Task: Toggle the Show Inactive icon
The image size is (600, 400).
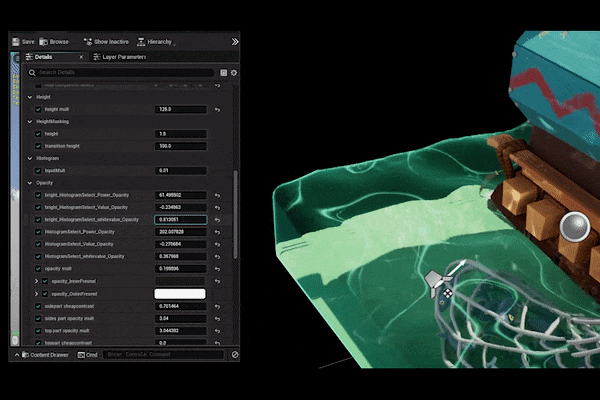Action: [x=86, y=42]
